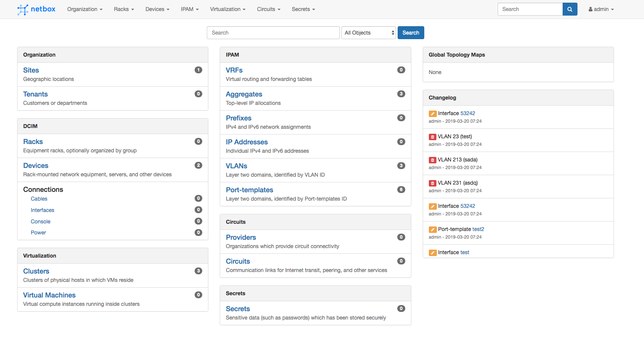Viewport: 644px width, 337px height.
Task: Click the main page Search input field
Action: click(273, 33)
